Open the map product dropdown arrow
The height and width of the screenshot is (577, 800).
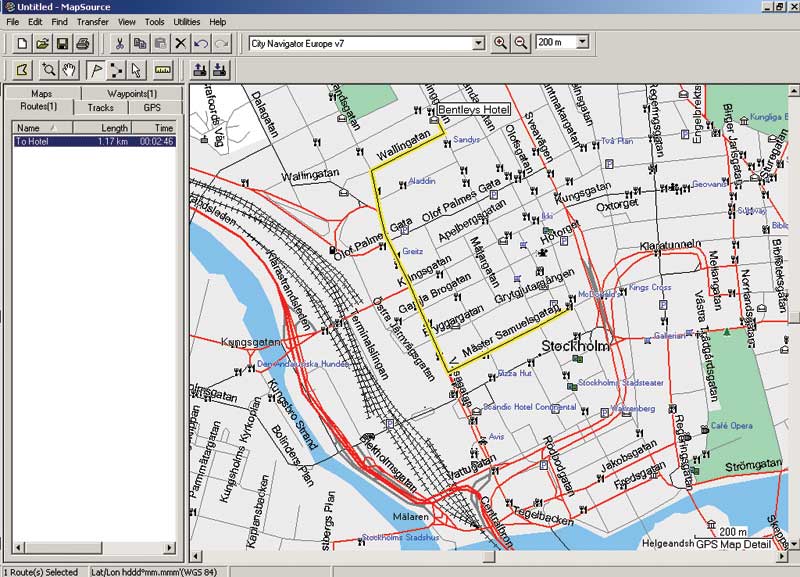tap(478, 43)
